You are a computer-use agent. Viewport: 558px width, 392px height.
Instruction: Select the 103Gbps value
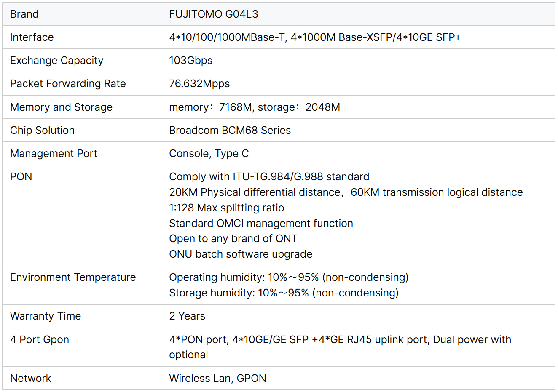pyautogui.click(x=190, y=61)
